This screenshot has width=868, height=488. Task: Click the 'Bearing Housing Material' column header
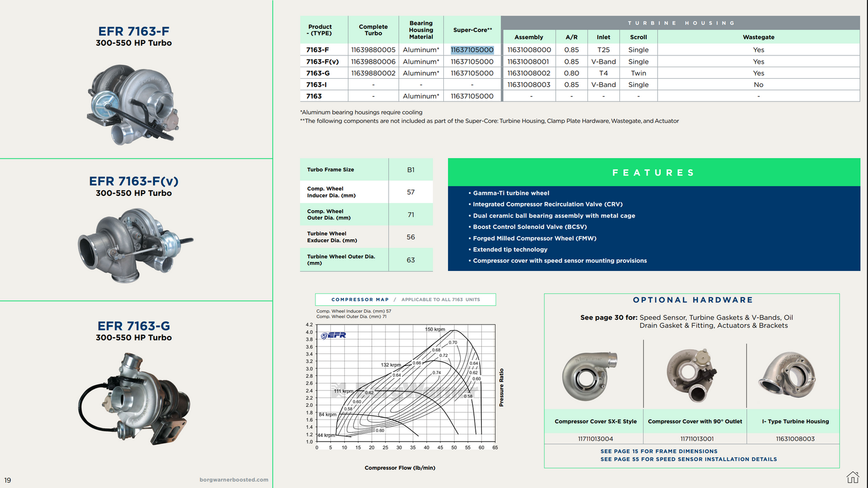[x=421, y=30]
